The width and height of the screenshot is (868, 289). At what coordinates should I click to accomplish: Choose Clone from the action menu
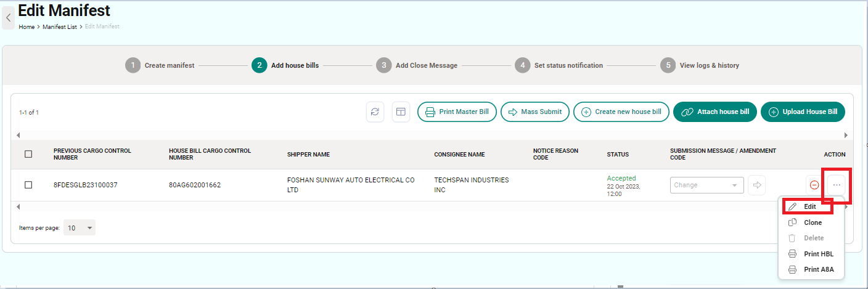coord(810,222)
